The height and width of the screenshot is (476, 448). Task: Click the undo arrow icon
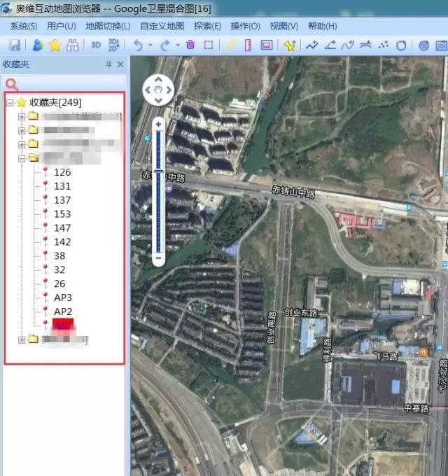coord(138,45)
